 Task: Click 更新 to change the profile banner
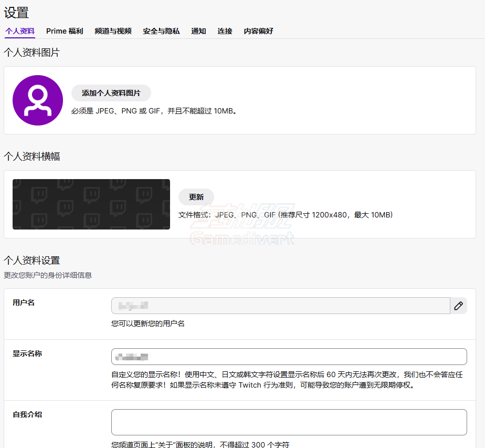pyautogui.click(x=195, y=197)
